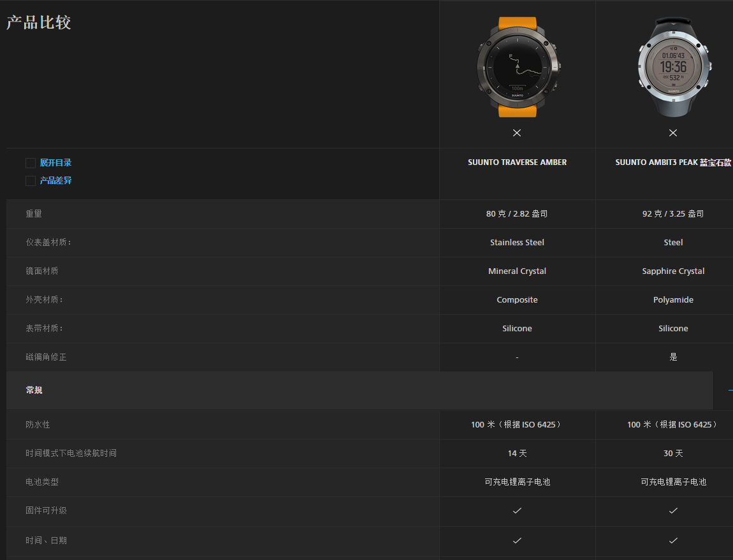Select the 时间模式下电池续航时间 row label
The height and width of the screenshot is (560, 733).
(x=71, y=453)
